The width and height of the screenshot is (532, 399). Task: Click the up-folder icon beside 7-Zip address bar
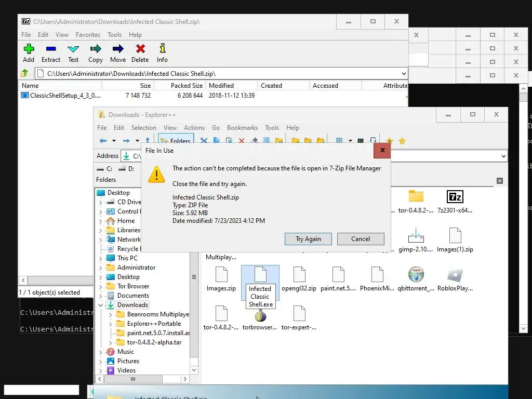click(24, 73)
